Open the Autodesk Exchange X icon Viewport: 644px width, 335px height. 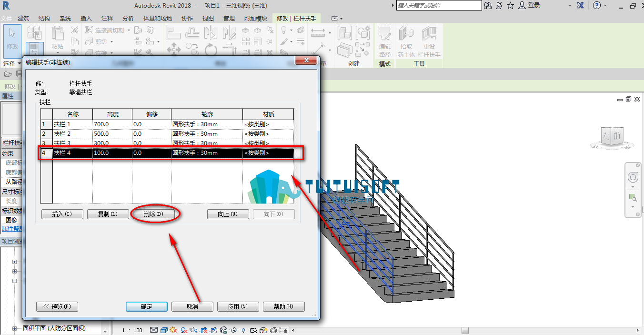tap(580, 5)
